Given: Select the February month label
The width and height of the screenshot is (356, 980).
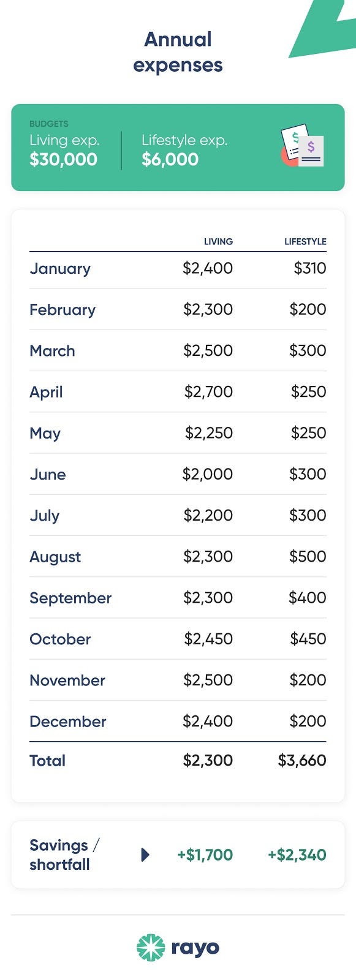Looking at the screenshot, I should coord(62,310).
